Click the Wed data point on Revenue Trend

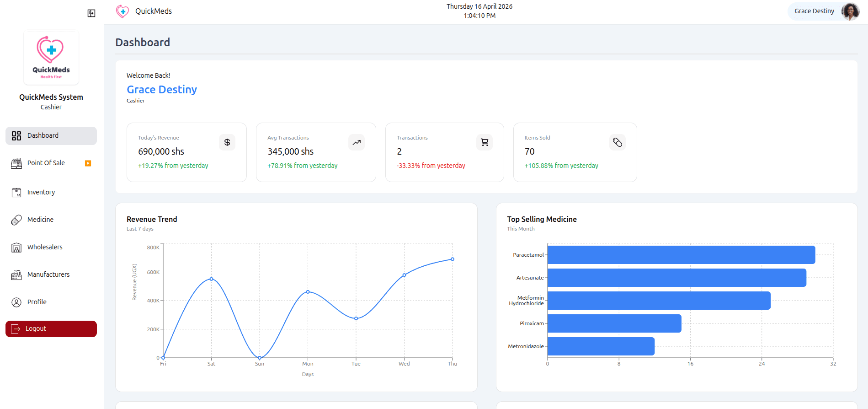click(x=404, y=275)
